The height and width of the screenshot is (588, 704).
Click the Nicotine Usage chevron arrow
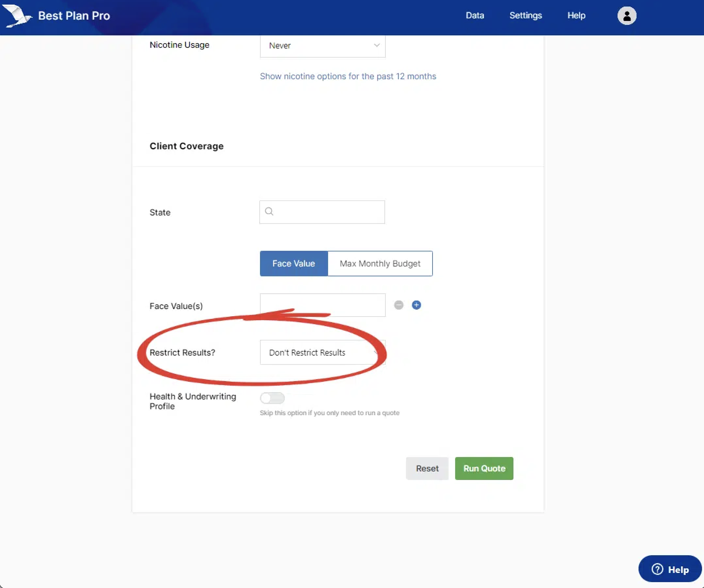[x=377, y=45]
